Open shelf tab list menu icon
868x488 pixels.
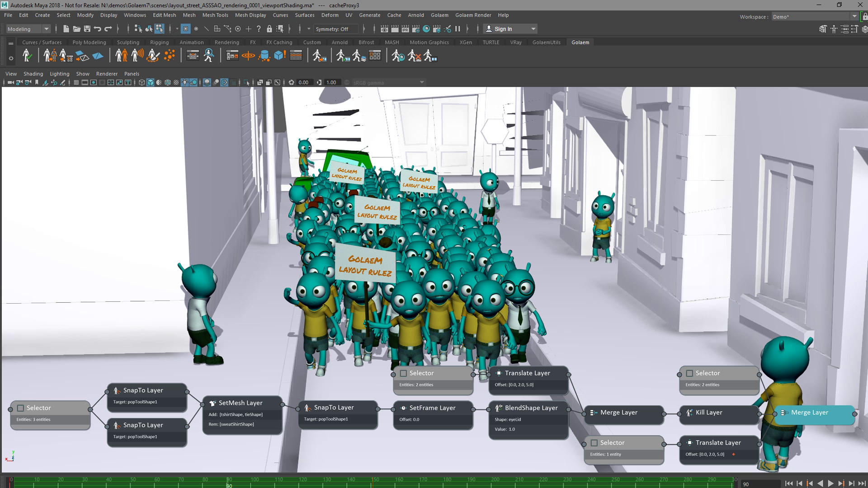11,43
